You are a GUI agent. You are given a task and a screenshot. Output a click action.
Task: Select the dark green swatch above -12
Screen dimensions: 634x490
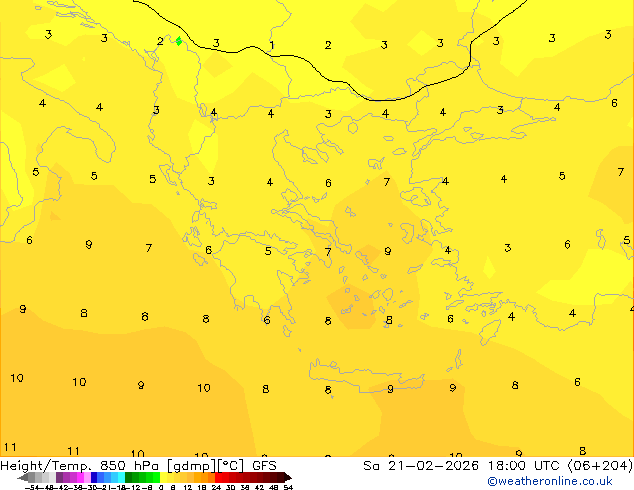point(129,477)
